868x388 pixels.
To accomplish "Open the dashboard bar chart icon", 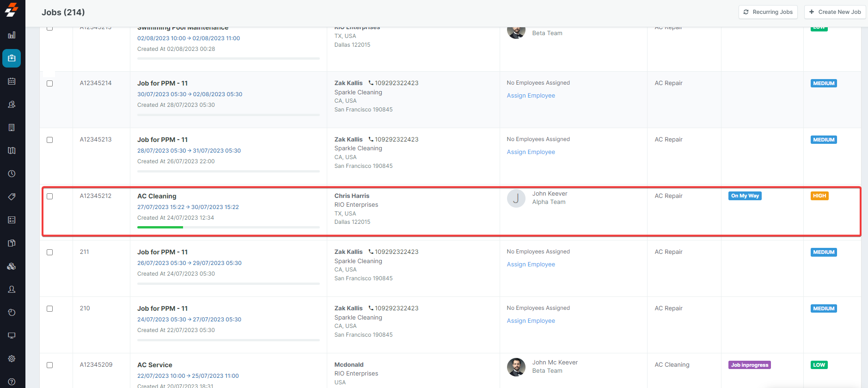I will [12, 35].
